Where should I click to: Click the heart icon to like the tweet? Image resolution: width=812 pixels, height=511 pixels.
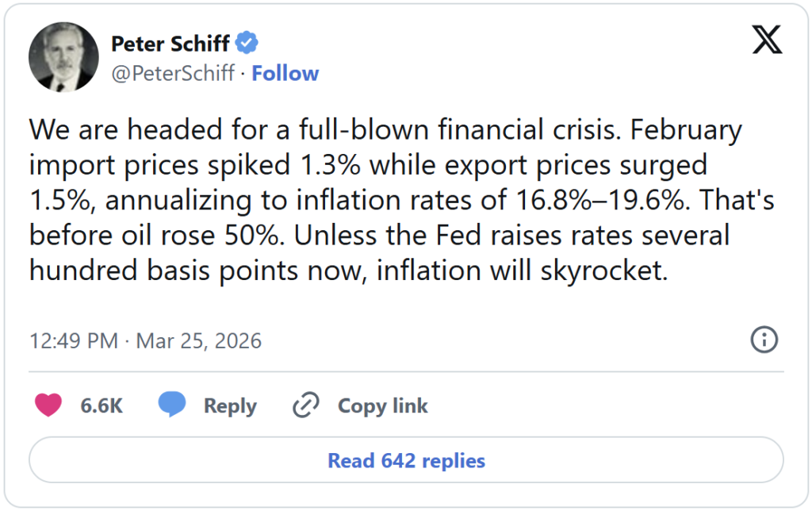[48, 405]
